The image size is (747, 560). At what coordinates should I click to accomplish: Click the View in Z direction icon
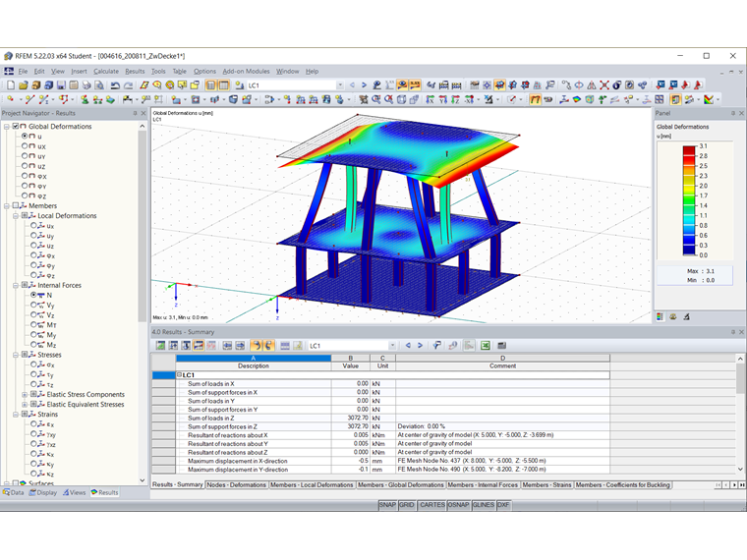(x=455, y=99)
